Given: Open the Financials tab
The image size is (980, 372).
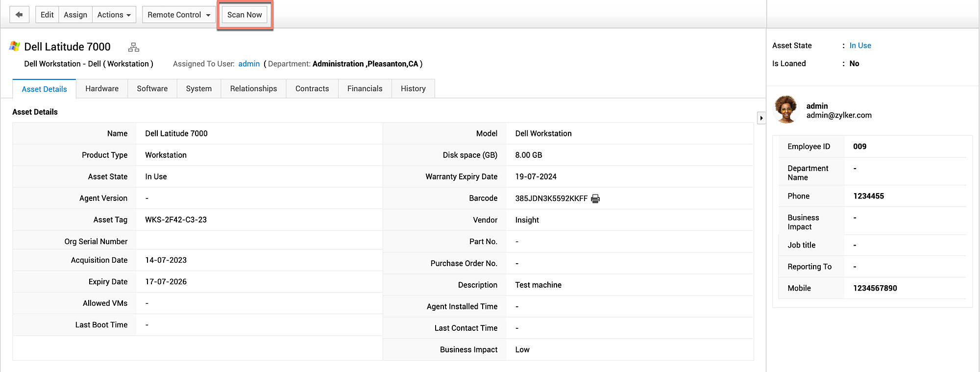Looking at the screenshot, I should coord(365,89).
